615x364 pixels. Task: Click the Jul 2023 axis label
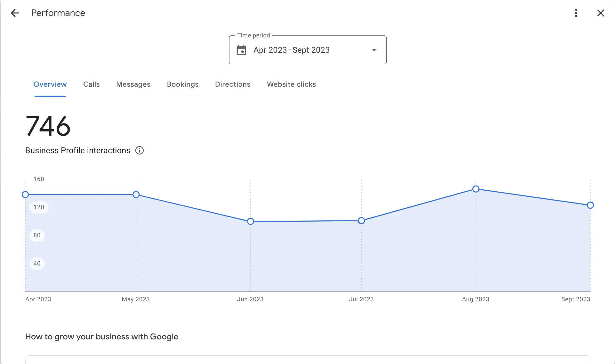361,299
